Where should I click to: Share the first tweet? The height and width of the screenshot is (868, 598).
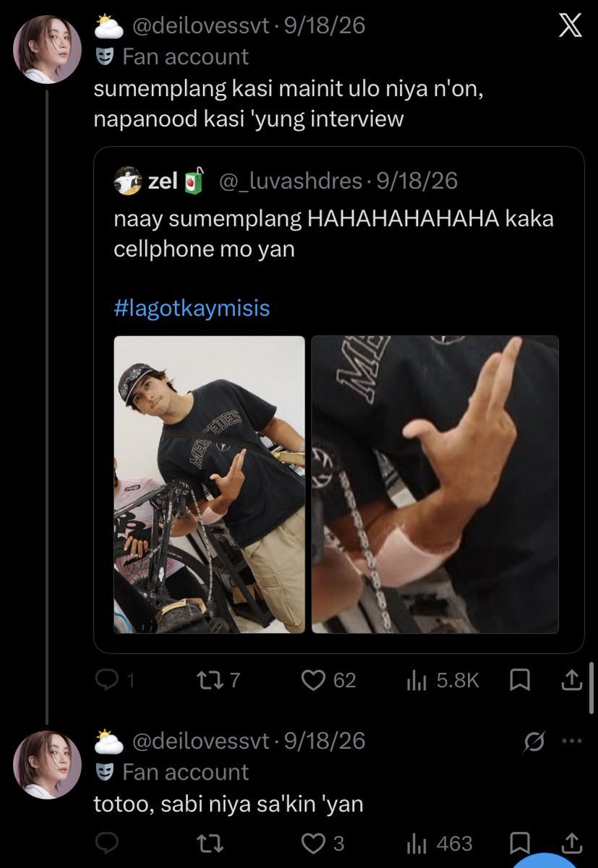point(571,679)
